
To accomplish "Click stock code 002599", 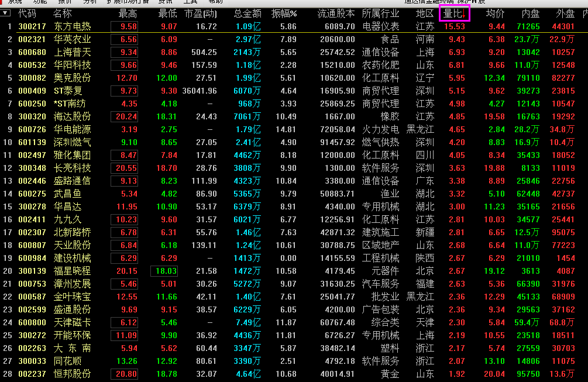I will (32, 309).
